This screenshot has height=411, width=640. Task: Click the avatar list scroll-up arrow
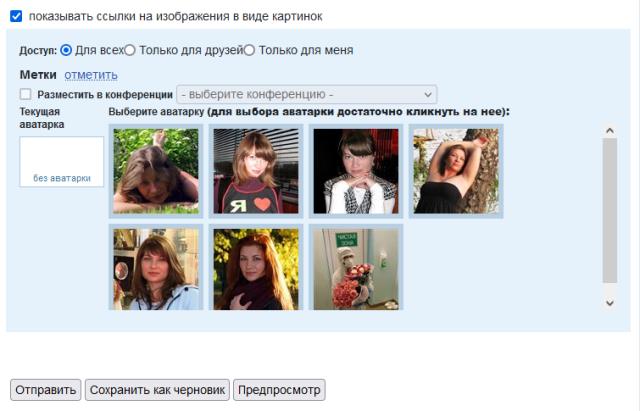[x=610, y=131]
